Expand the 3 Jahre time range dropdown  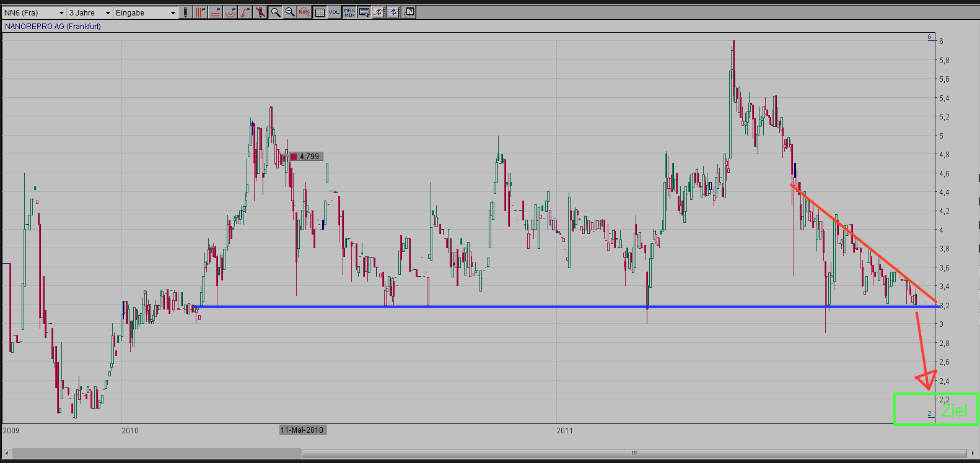tap(107, 13)
